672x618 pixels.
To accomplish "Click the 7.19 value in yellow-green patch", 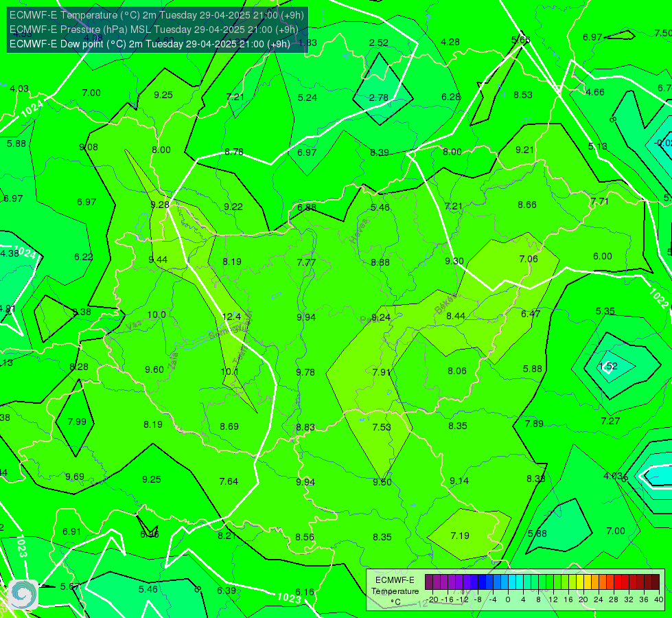I will coord(460,536).
